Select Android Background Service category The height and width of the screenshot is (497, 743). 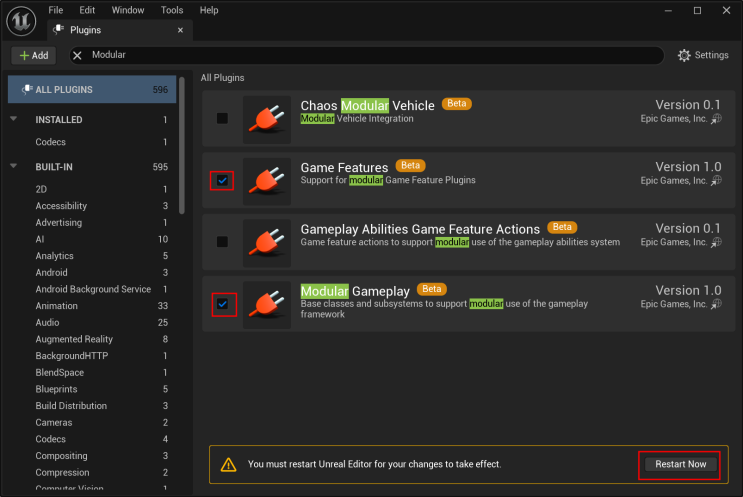[x=92, y=289]
